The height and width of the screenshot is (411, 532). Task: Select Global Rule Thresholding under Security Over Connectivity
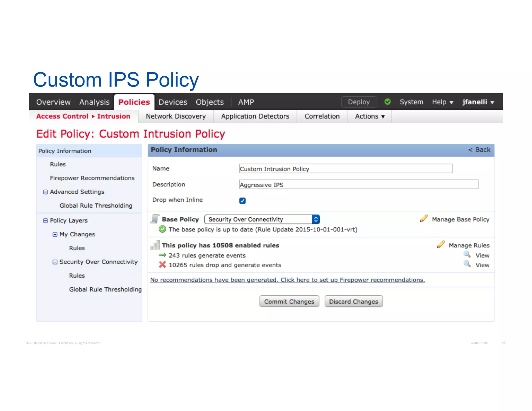point(105,290)
